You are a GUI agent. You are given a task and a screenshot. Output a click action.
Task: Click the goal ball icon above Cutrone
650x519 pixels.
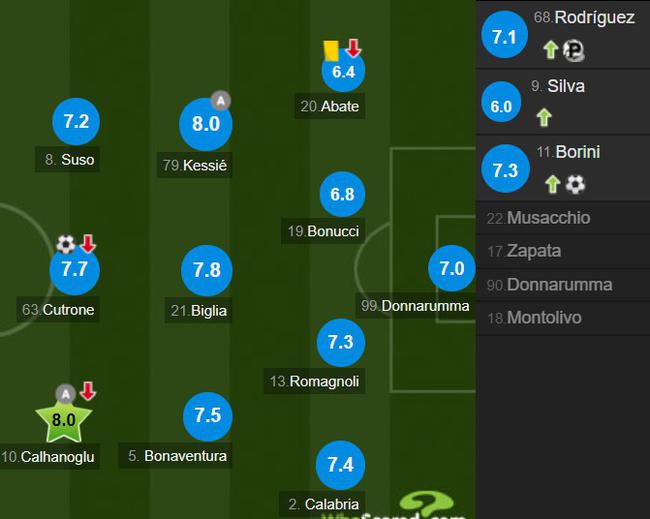(66, 244)
